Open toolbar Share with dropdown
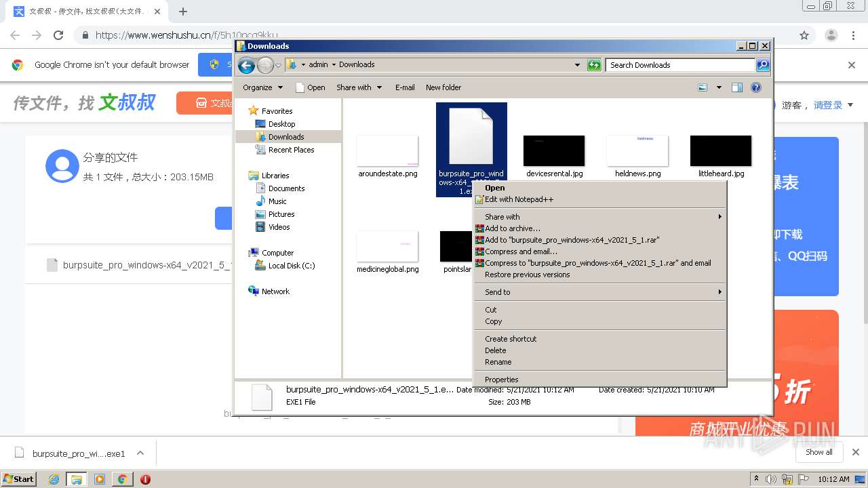The image size is (868, 488). click(x=359, y=87)
